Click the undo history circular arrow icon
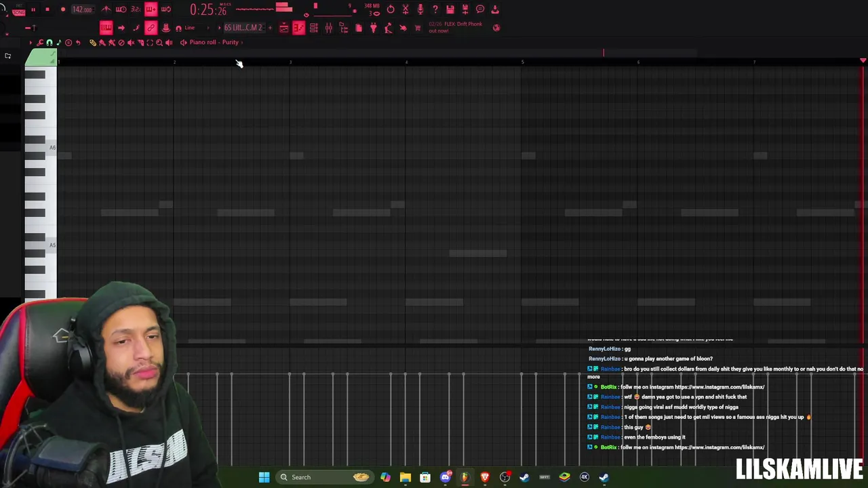The image size is (868, 488). pos(391,9)
